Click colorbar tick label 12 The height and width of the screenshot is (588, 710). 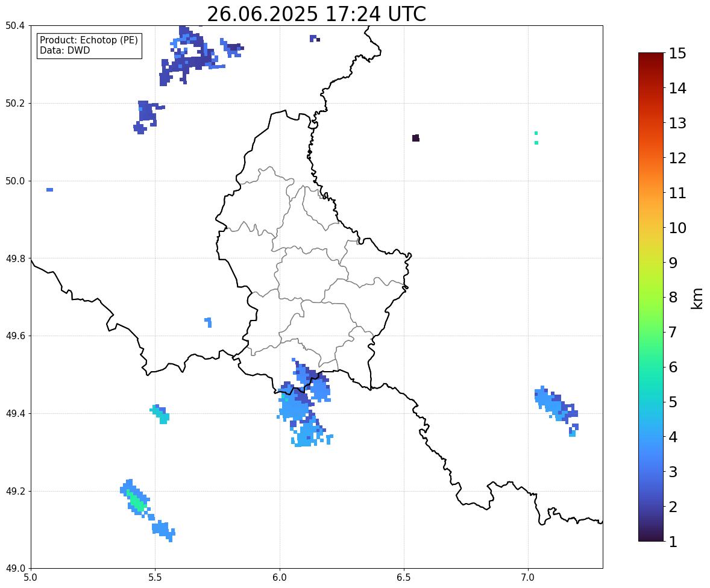pos(677,158)
